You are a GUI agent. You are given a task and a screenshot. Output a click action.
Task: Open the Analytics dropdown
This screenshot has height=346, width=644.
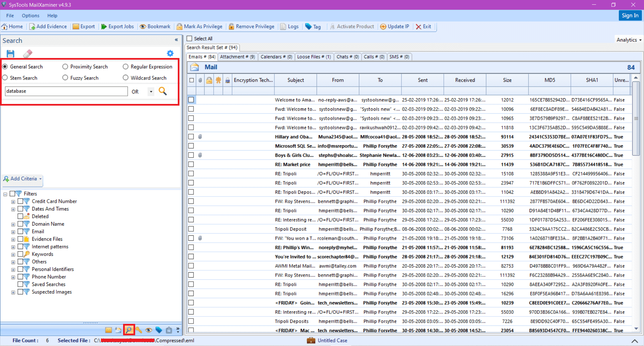point(629,40)
